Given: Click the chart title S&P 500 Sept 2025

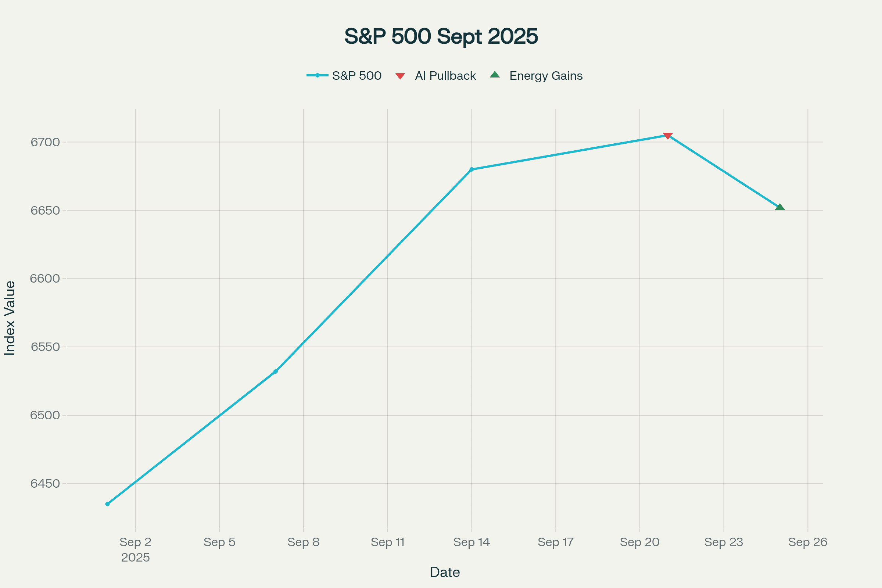Looking at the screenshot, I should 441,36.
